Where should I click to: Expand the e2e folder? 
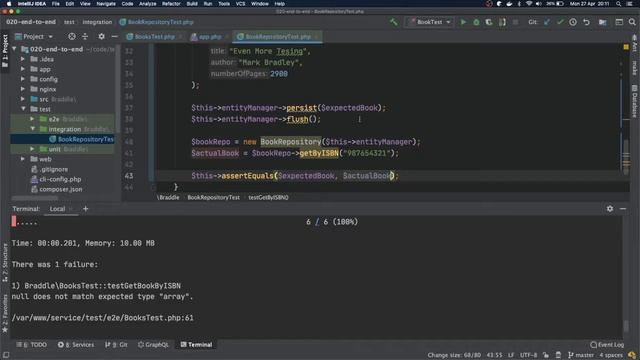coord(32,119)
